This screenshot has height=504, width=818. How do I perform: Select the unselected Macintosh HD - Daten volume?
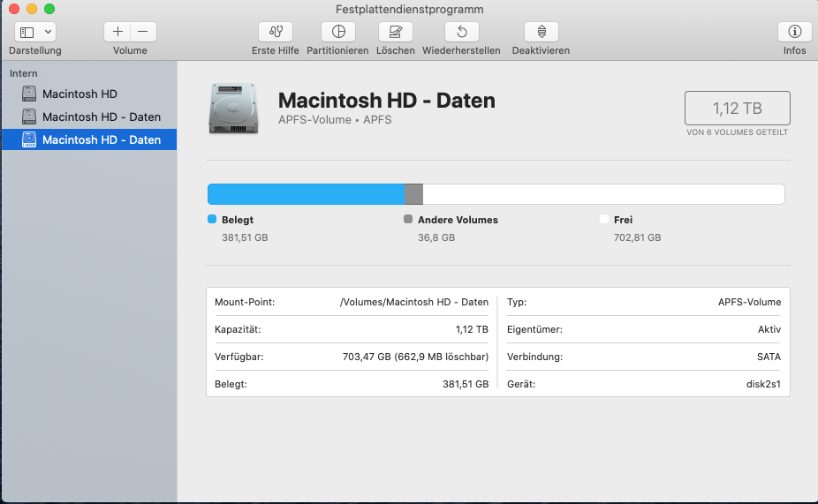click(x=101, y=117)
